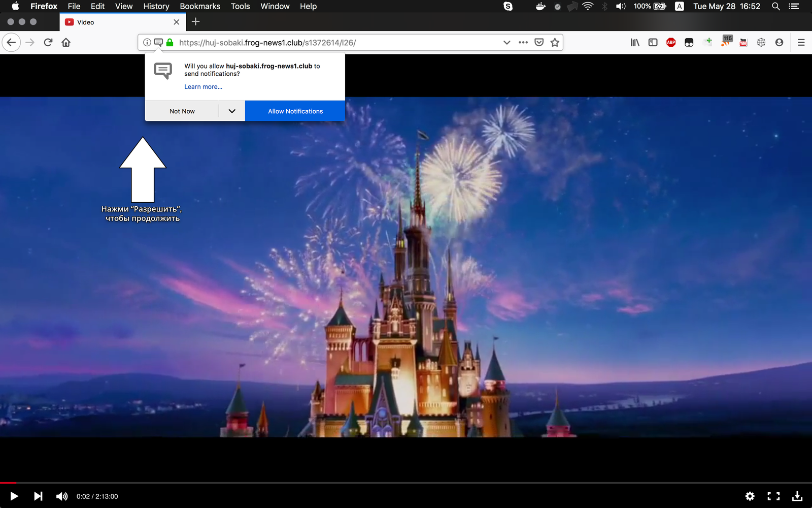Toggle the sidebar view icon

(653, 43)
